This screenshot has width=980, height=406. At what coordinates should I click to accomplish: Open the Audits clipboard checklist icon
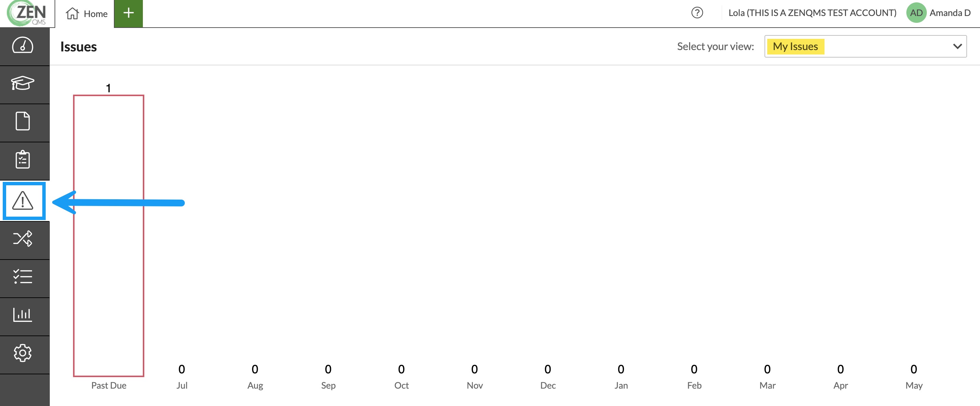23,160
